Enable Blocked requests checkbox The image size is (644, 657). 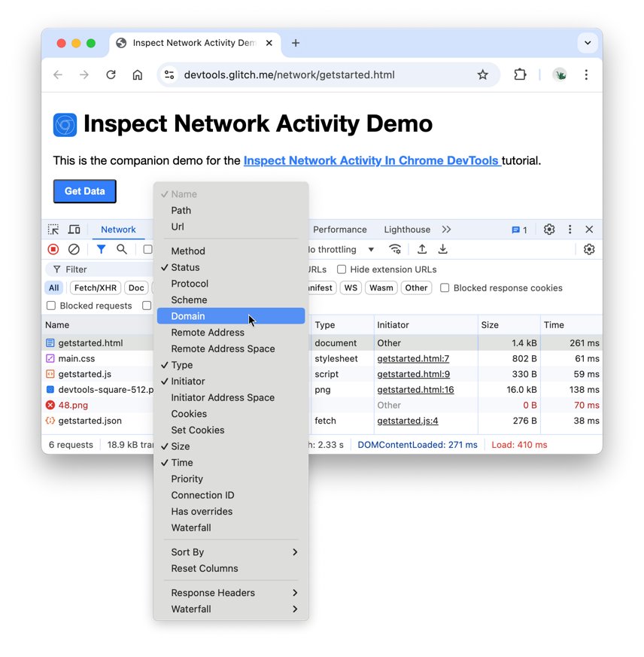[x=51, y=306]
